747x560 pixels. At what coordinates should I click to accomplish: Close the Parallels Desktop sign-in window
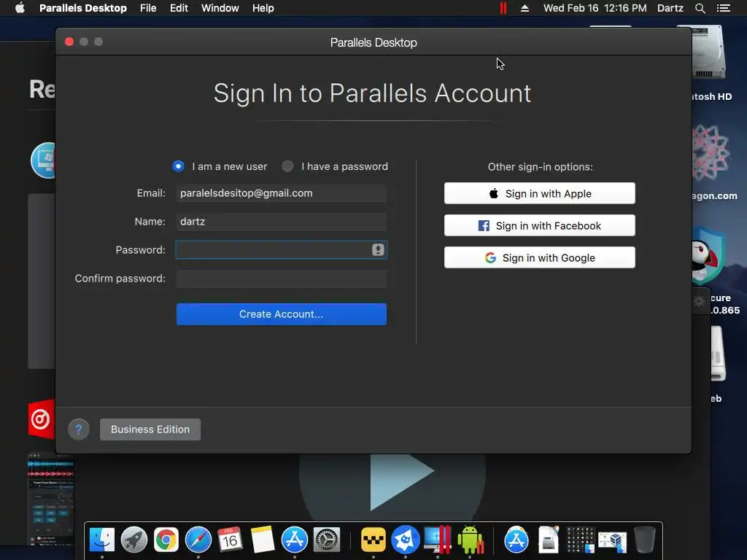click(69, 42)
